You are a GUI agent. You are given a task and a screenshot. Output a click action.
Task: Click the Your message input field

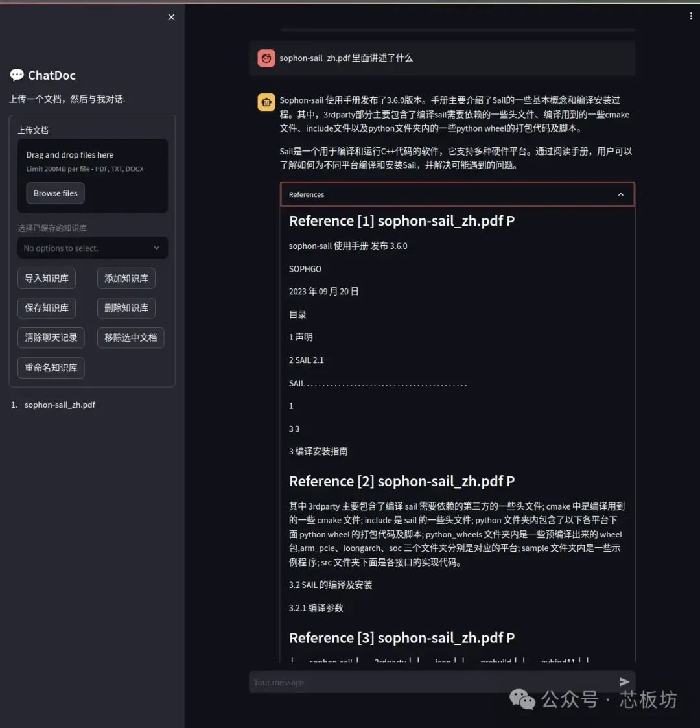tap(428, 682)
